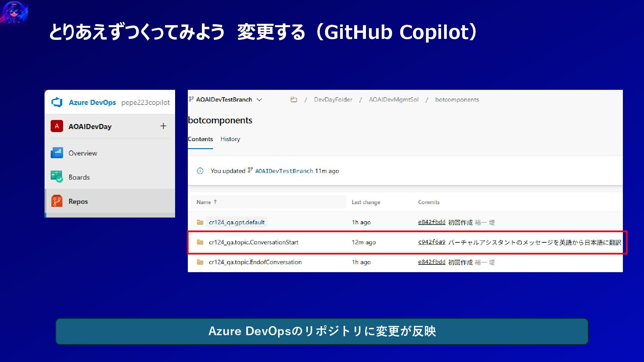The width and height of the screenshot is (644, 362).
Task: Click the avatar image in the slide corner
Action: pos(14,13)
